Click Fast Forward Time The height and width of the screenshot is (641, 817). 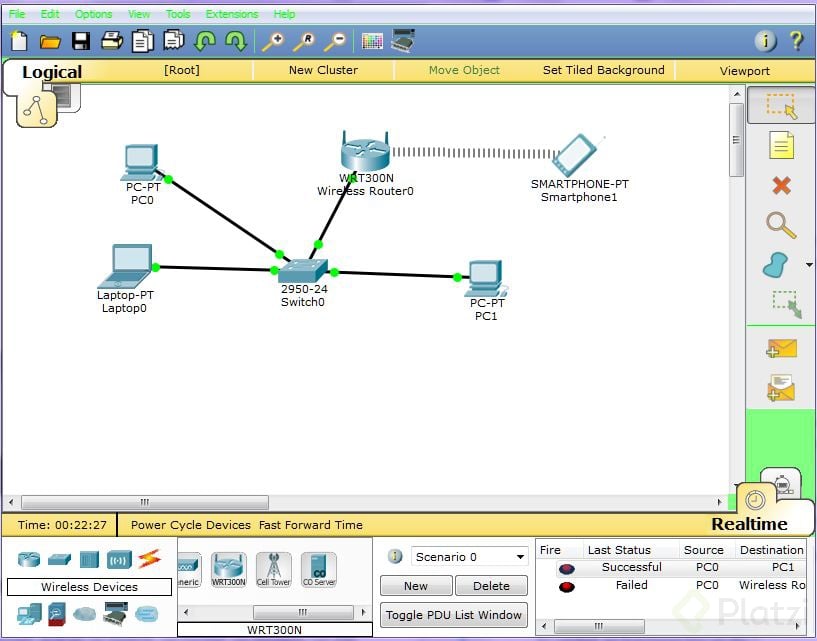click(311, 525)
